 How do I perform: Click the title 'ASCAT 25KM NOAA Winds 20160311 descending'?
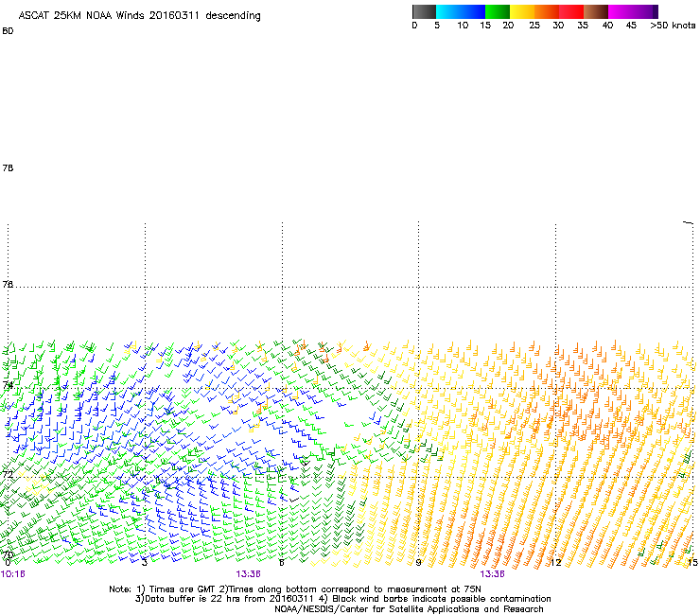click(x=139, y=16)
